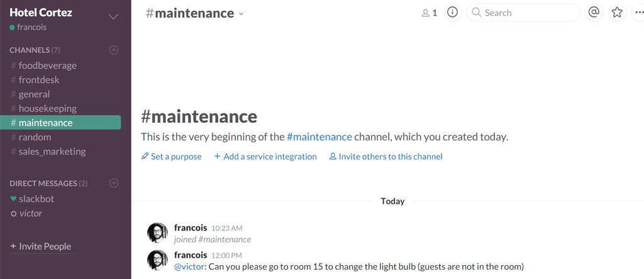Screen dimensions: 644x279
Task: Open the channel info panel icon
Action: tap(452, 13)
